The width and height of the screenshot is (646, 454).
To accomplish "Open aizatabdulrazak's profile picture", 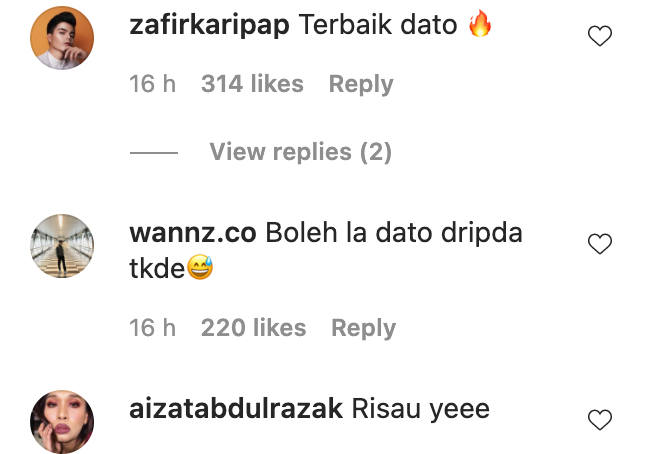I will [62, 422].
